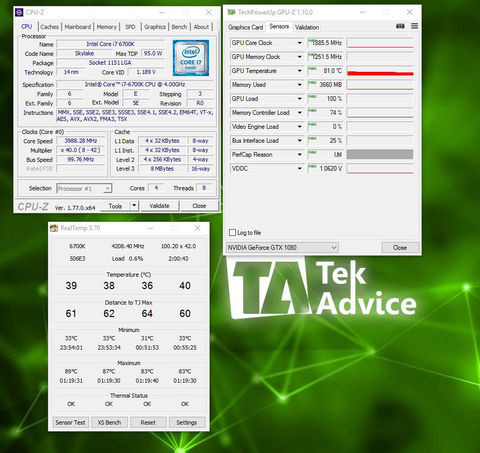Click the Instructions text in CPU-Z
480x453 pixels.
click(135, 116)
